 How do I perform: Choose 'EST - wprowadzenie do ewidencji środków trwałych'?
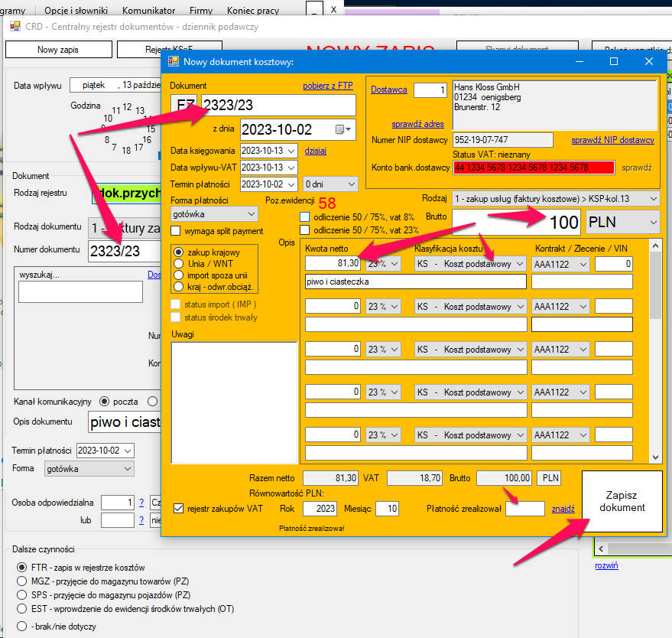[x=21, y=609]
